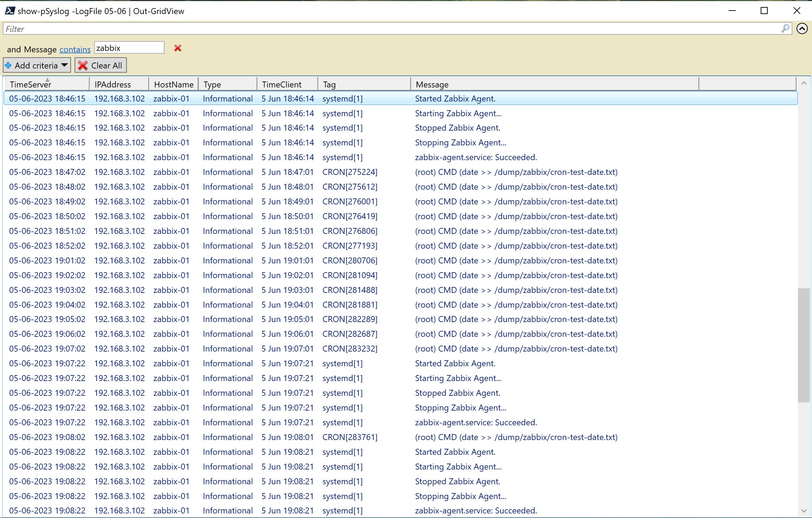Click the Clear All button icon
Screen dimensions: 812x518
[83, 65]
